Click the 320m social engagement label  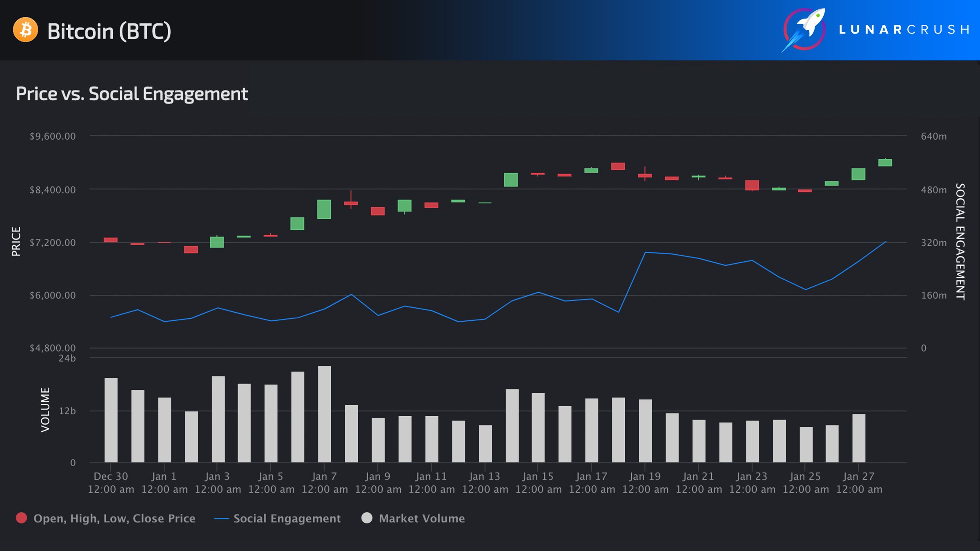934,242
